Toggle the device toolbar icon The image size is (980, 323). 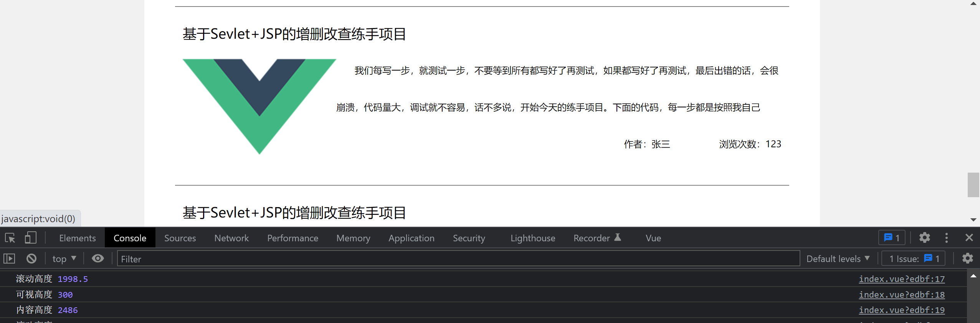31,238
